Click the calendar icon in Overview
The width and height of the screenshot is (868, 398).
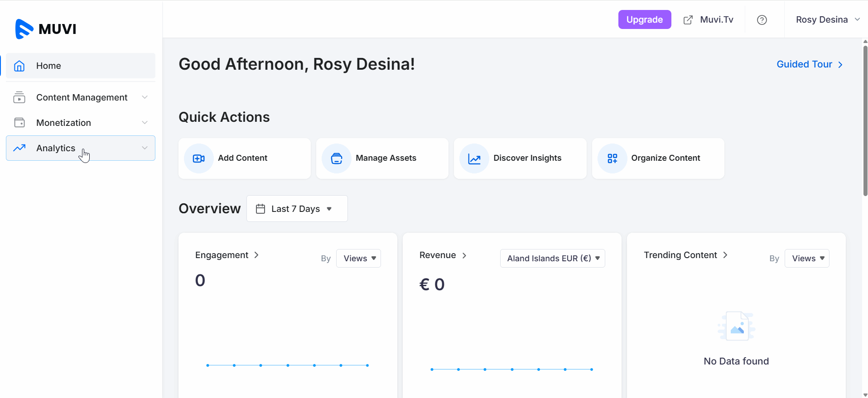pos(260,209)
